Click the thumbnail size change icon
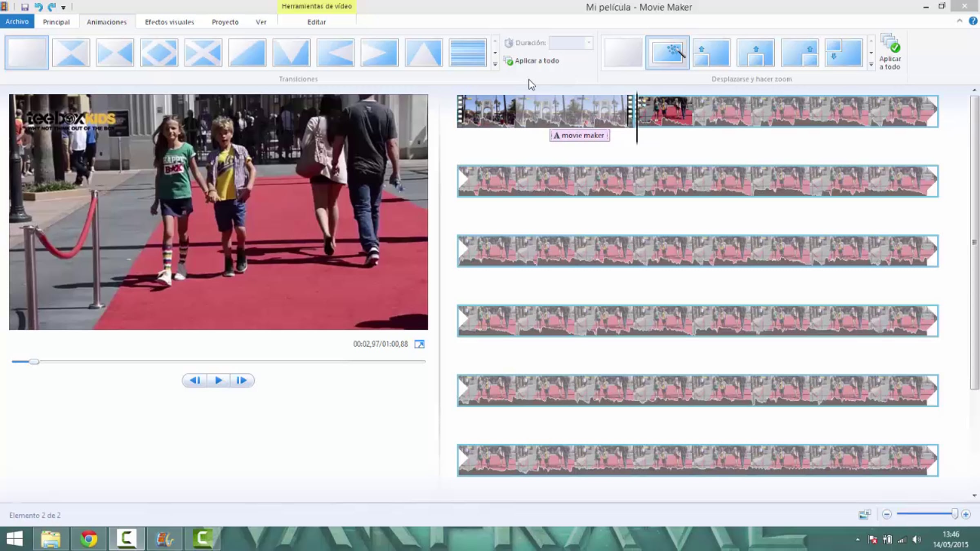Screen dimensions: 980x551 point(864,515)
